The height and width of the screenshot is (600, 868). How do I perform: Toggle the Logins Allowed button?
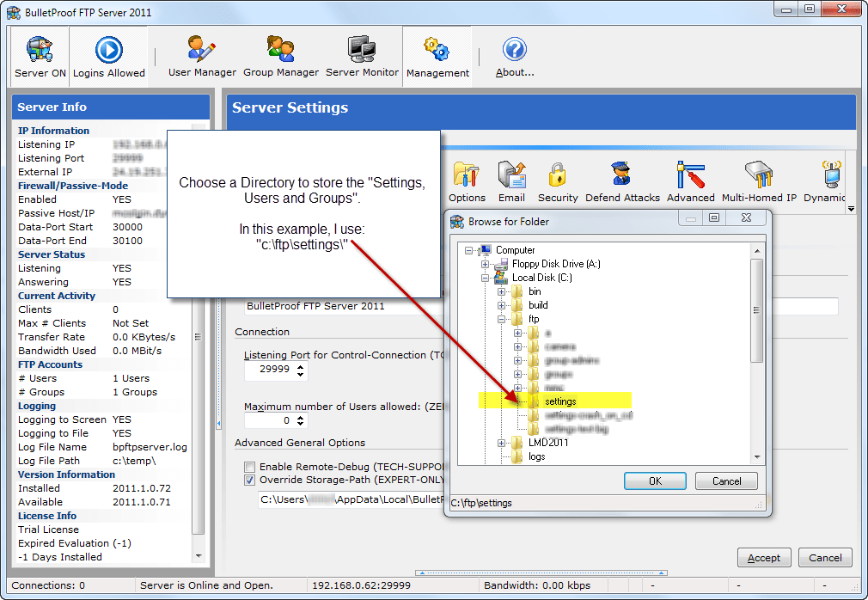click(109, 56)
